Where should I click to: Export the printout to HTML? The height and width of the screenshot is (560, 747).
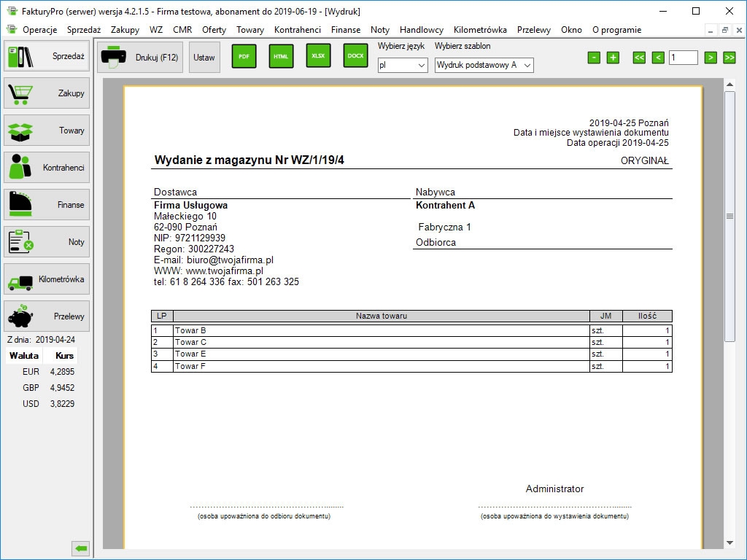[x=281, y=56]
